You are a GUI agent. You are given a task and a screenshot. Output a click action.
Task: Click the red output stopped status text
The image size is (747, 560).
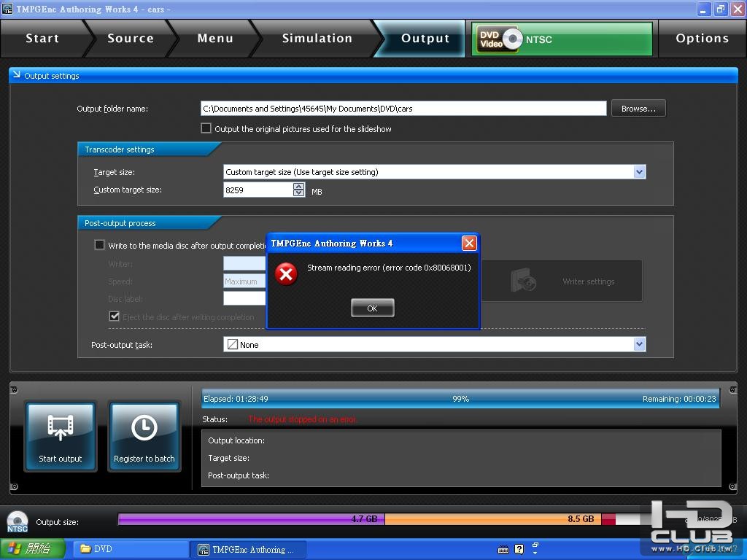pos(302,419)
